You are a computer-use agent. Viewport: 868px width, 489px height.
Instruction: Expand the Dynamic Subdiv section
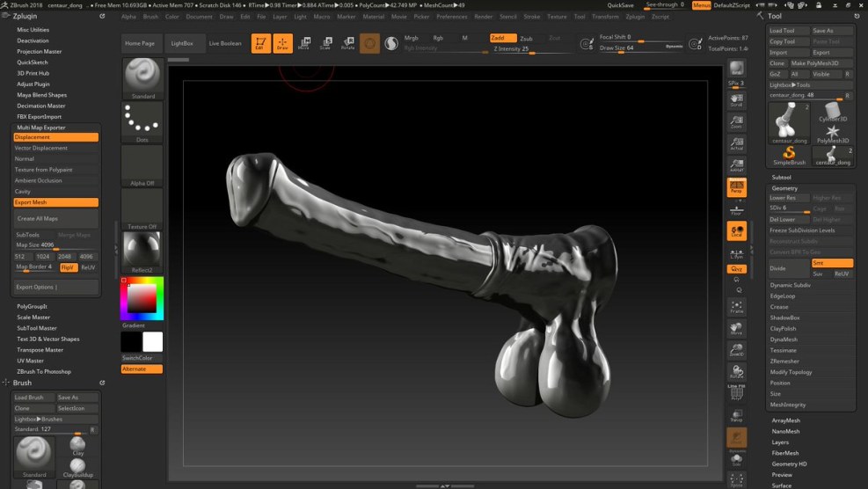pos(790,285)
